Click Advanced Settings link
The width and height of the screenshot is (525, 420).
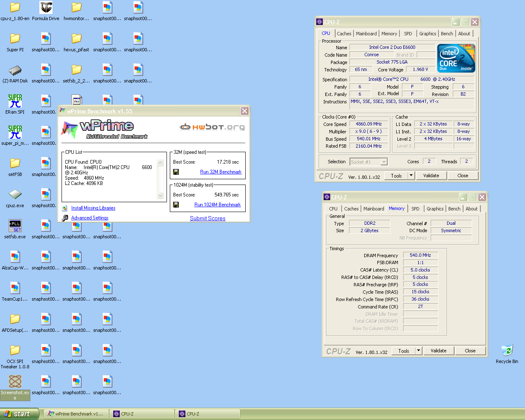pyautogui.click(x=90, y=218)
